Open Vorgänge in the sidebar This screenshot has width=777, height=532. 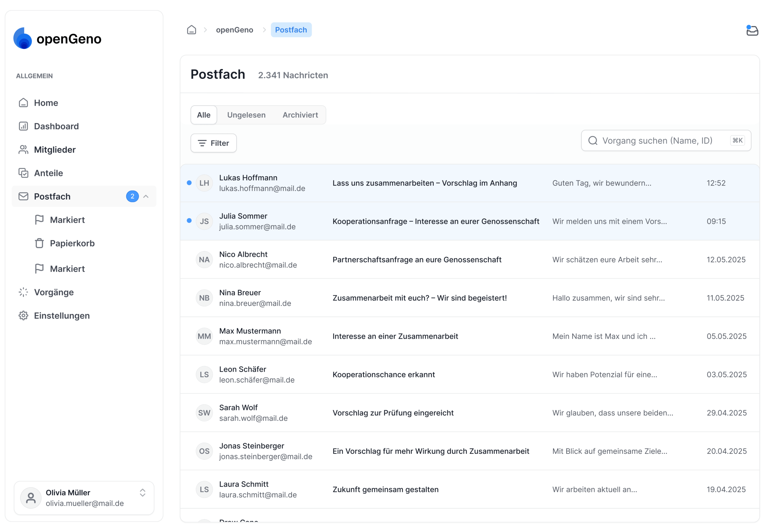click(x=53, y=292)
